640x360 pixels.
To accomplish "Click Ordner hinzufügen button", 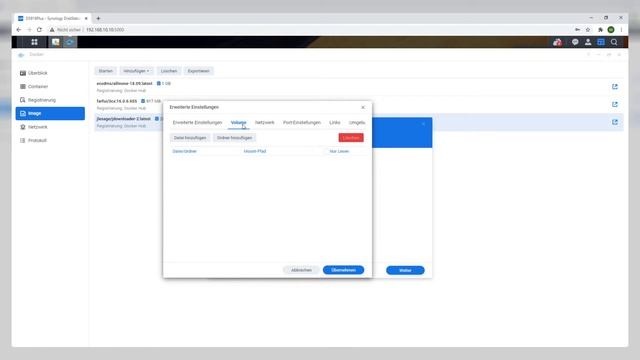I will click(234, 138).
